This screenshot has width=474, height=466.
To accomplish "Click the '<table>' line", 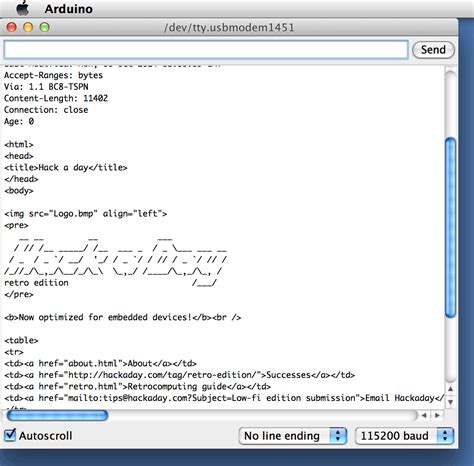I will click(x=21, y=340).
